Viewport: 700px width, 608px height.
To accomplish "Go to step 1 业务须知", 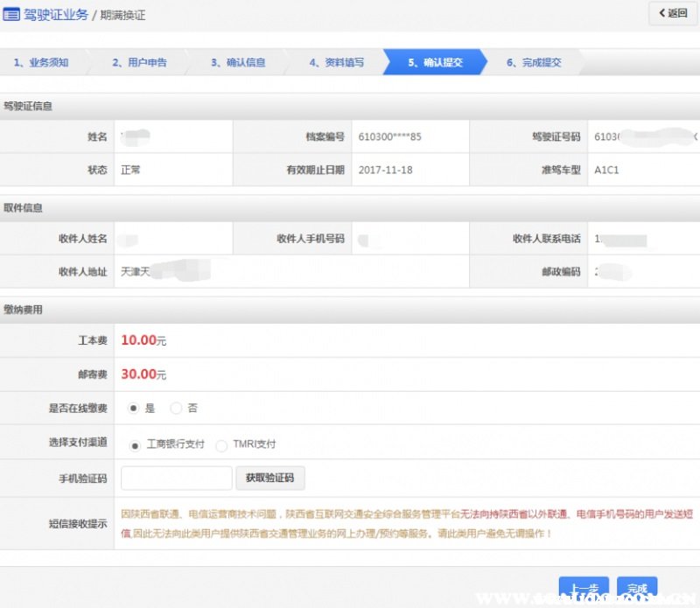I will (42, 63).
